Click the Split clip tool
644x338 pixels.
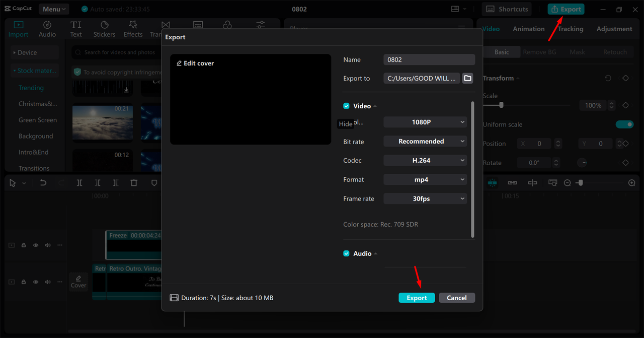click(x=79, y=183)
